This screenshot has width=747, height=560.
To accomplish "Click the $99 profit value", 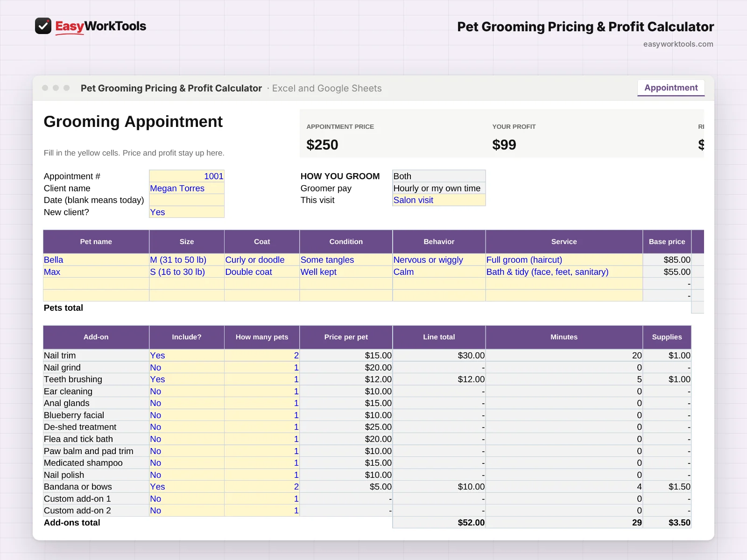I will (x=504, y=145).
